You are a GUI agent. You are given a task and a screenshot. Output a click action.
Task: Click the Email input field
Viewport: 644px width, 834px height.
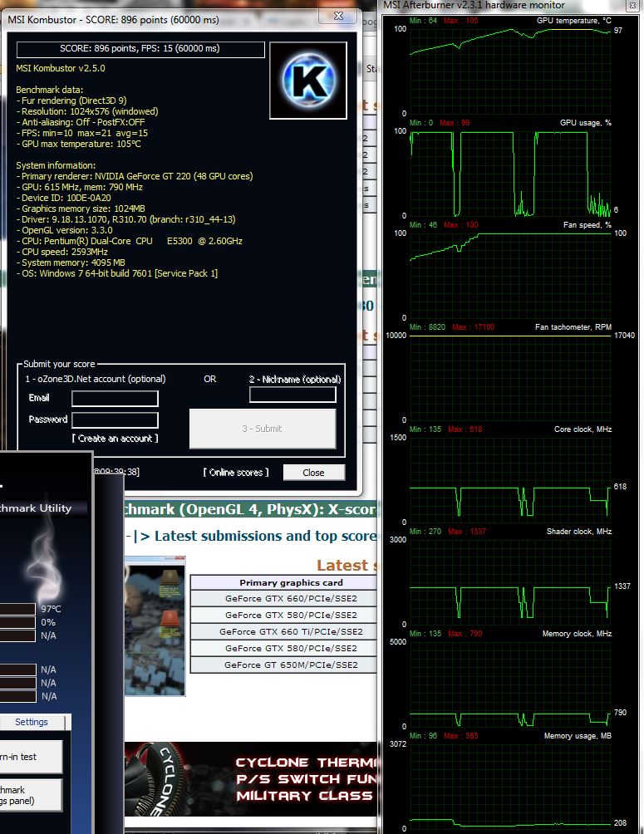click(x=115, y=399)
